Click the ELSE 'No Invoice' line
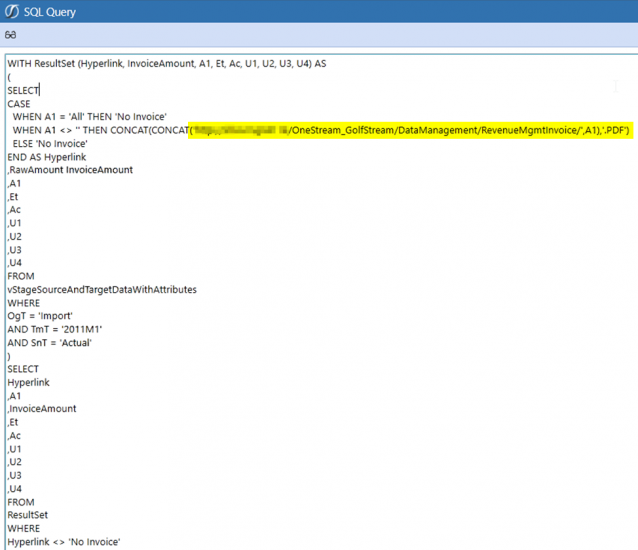This screenshot has height=550, width=638. pos(50,144)
